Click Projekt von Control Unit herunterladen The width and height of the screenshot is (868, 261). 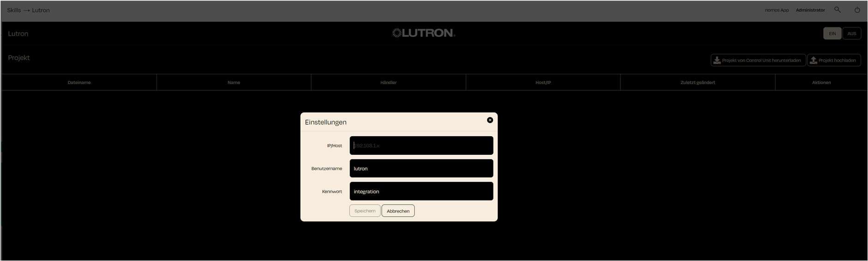pos(758,61)
